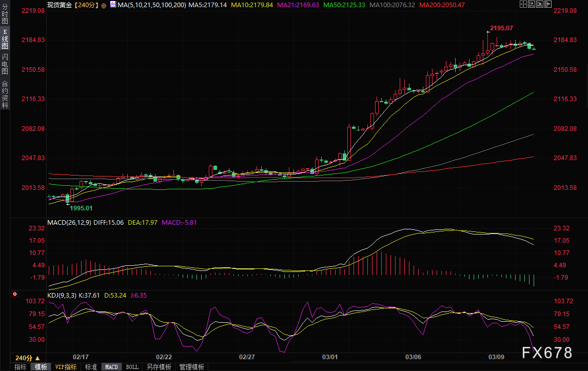The height and width of the screenshot is (371, 588).
Task: Click 2219.08 on the left price axis
Action: (x=33, y=10)
